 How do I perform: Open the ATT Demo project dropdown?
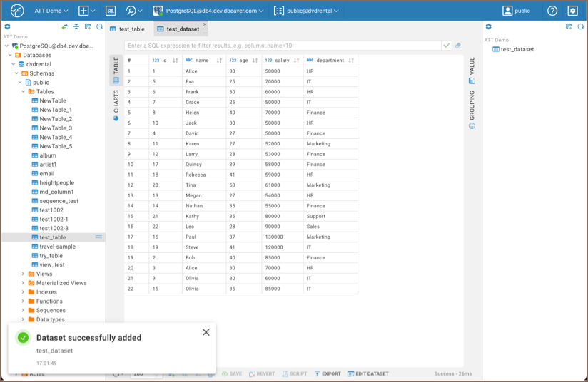click(x=51, y=11)
